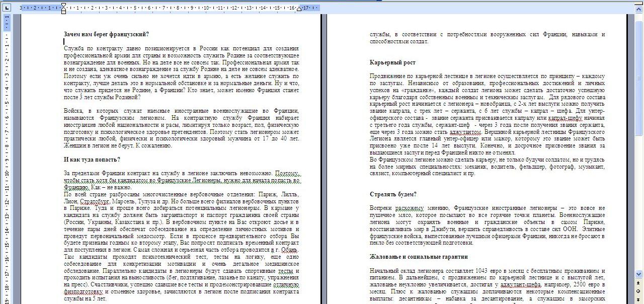Screen dimensions: 644x304
Task: Place cursor in heading И как туда попасть
Action: 94,158
